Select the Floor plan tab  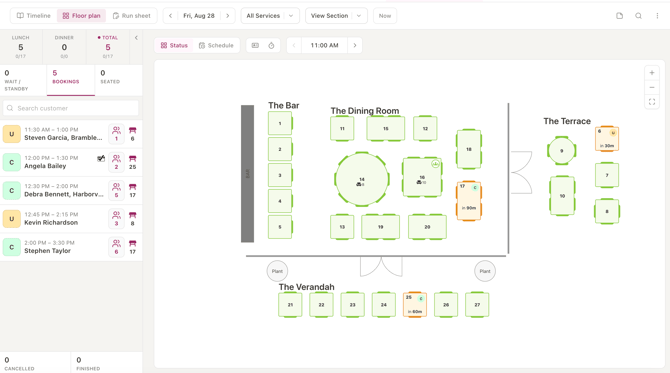point(81,16)
